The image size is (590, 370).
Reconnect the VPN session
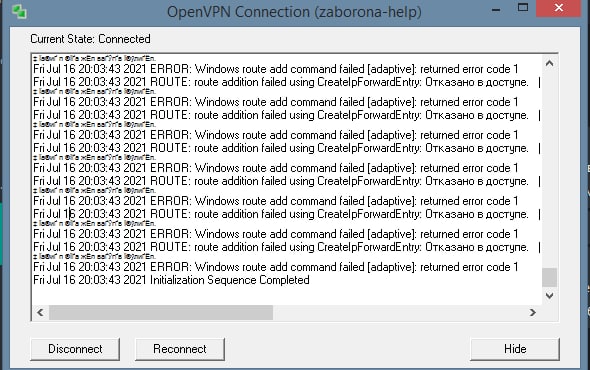(x=179, y=349)
